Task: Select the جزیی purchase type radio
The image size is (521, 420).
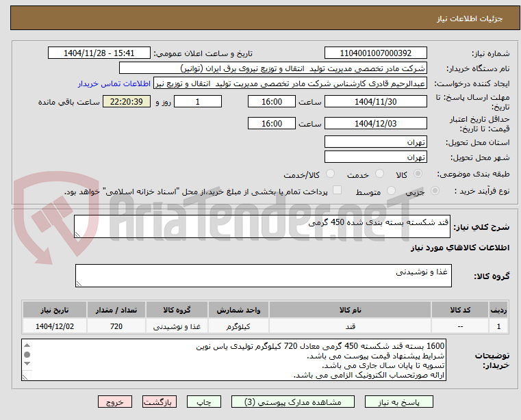Action: click(x=435, y=191)
